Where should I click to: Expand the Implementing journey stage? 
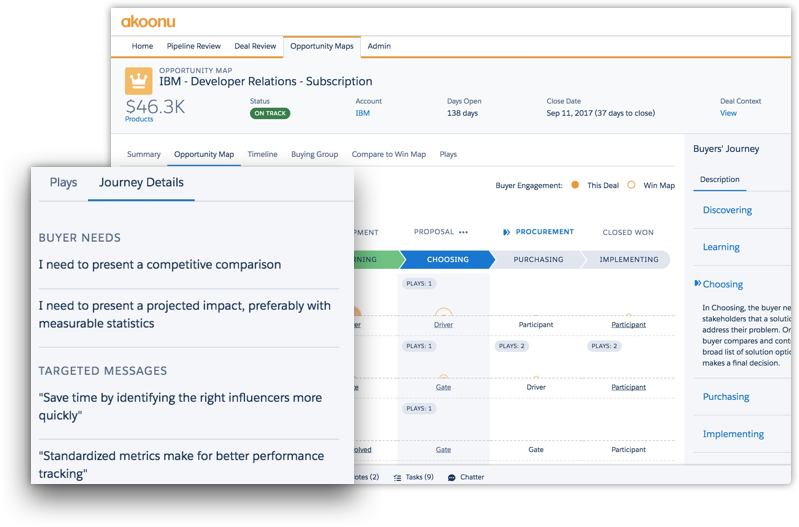coord(733,434)
